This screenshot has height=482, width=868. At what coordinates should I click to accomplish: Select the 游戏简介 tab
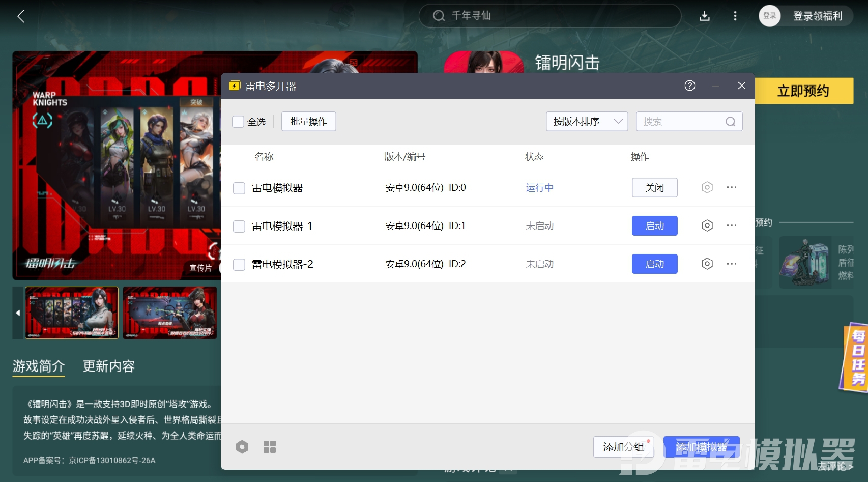click(x=39, y=366)
